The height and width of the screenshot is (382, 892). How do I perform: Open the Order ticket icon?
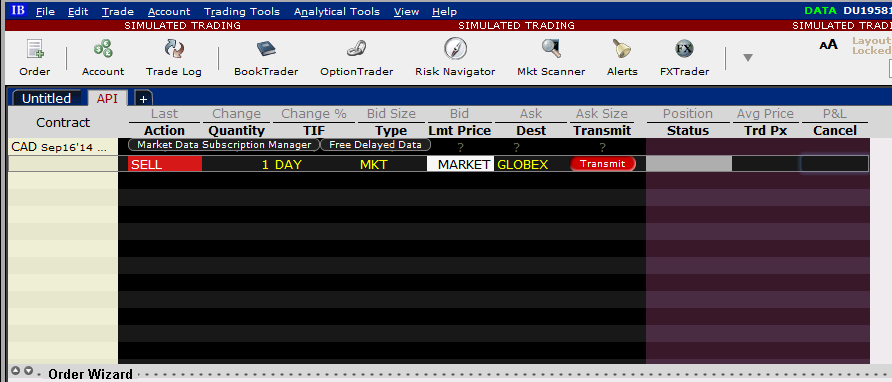tap(35, 57)
